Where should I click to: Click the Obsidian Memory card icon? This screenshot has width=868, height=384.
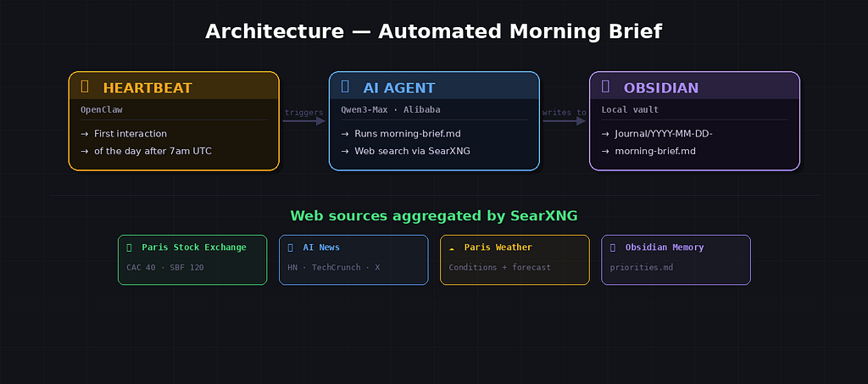point(612,248)
